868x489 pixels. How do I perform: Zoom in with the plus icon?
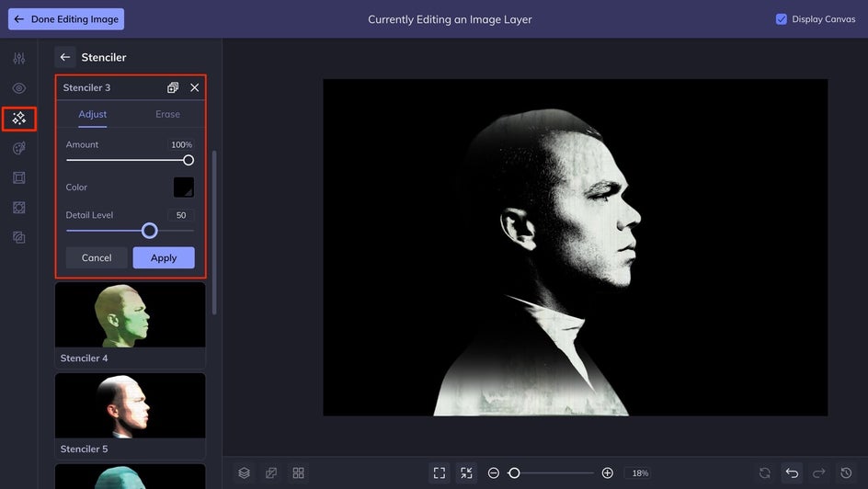coord(607,473)
